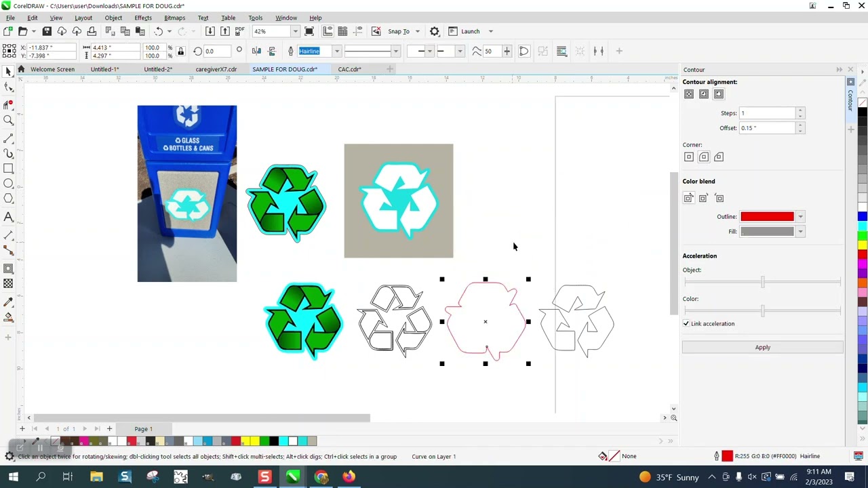Screen dimensions: 868x488
Task: Switch to CAC.cdr document tab
Action: (349, 69)
